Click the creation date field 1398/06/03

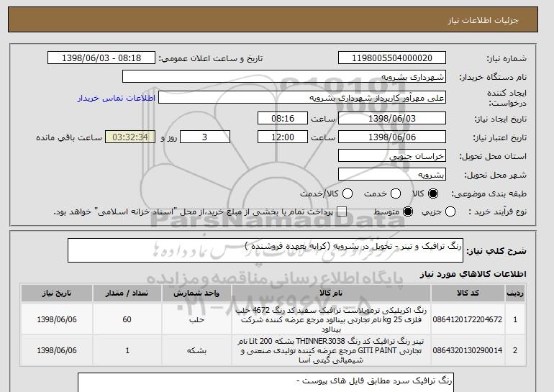click(x=392, y=118)
